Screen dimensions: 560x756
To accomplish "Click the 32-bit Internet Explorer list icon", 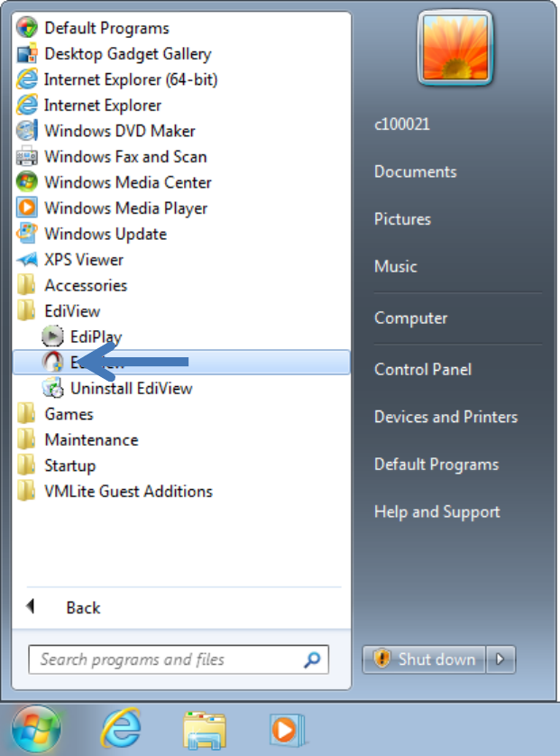I will tap(26, 105).
